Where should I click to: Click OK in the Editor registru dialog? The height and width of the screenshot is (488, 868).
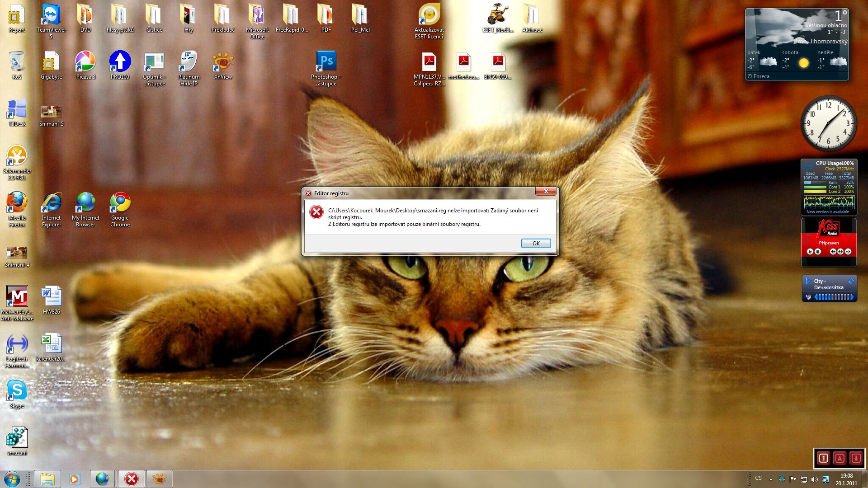coord(536,243)
